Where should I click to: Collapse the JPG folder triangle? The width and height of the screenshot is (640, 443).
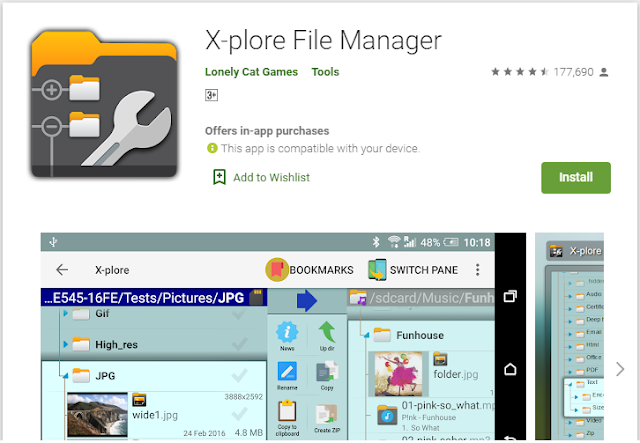65,376
